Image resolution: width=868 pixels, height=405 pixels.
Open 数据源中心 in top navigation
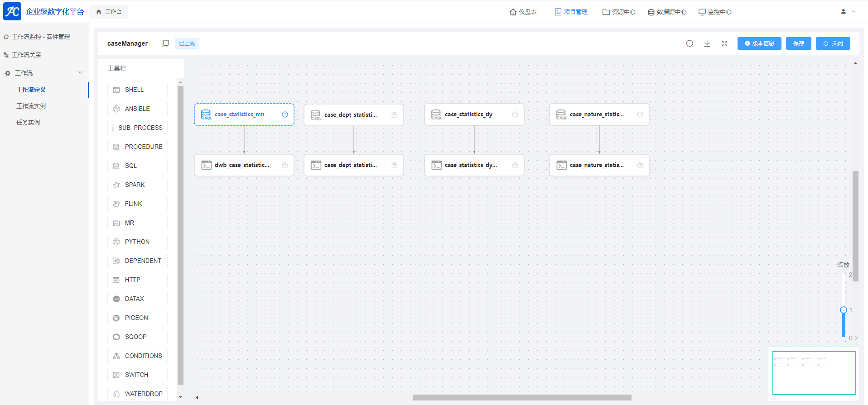click(667, 12)
